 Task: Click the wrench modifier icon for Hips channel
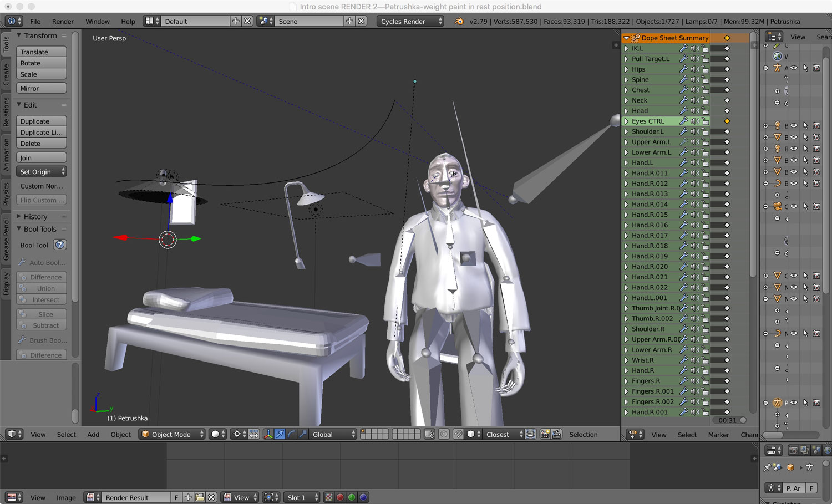pyautogui.click(x=684, y=69)
